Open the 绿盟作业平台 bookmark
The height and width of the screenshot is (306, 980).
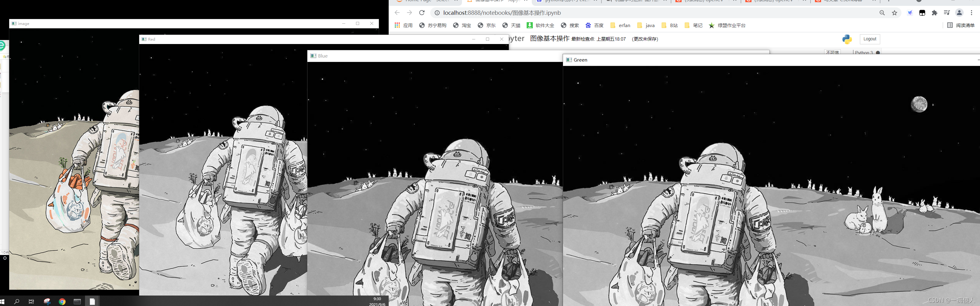coord(727,26)
